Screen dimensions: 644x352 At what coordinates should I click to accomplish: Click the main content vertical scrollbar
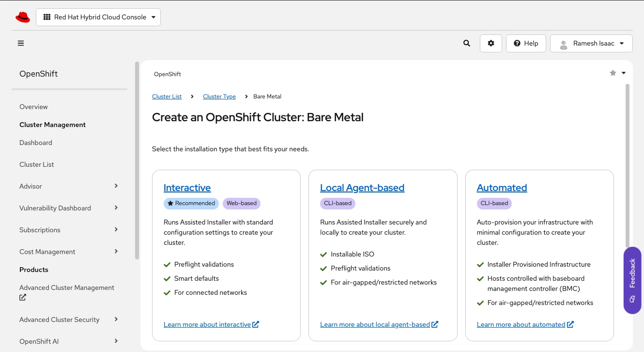click(628, 165)
